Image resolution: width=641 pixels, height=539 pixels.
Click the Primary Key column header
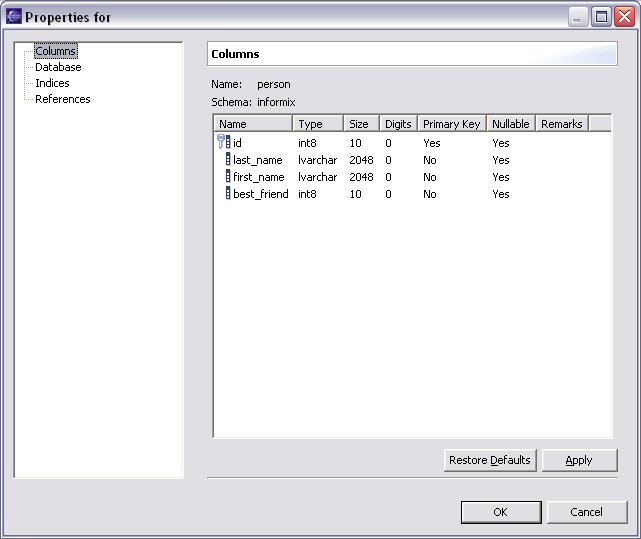click(x=451, y=124)
